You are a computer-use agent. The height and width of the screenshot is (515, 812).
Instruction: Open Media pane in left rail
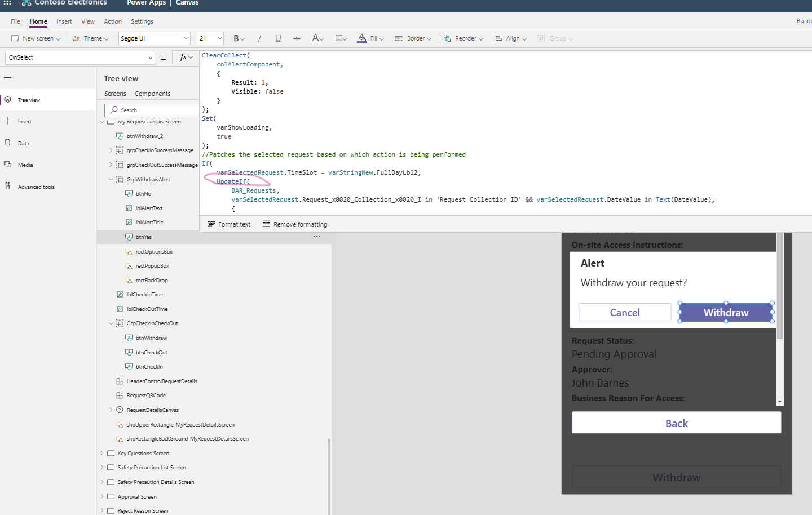click(x=48, y=165)
